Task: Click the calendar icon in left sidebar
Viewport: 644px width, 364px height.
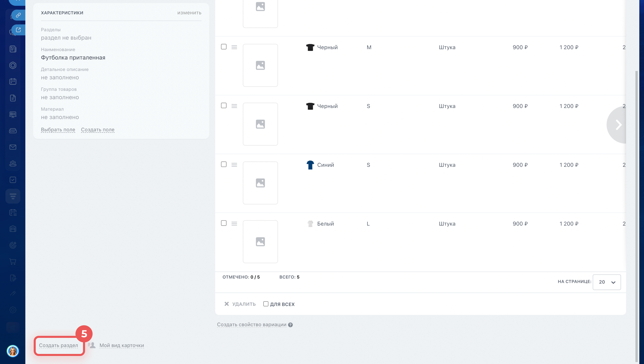Action: pos(13,81)
